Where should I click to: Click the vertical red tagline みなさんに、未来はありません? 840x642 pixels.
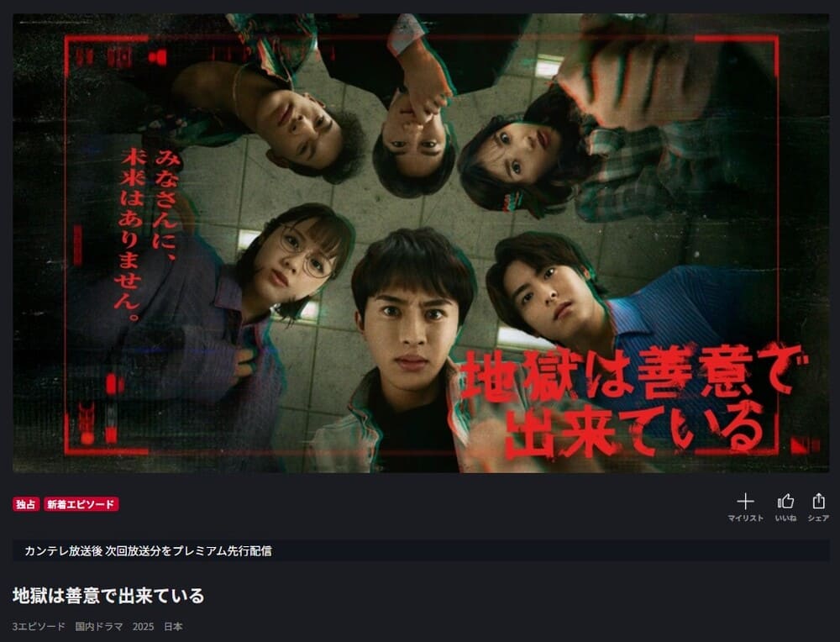pos(147,233)
